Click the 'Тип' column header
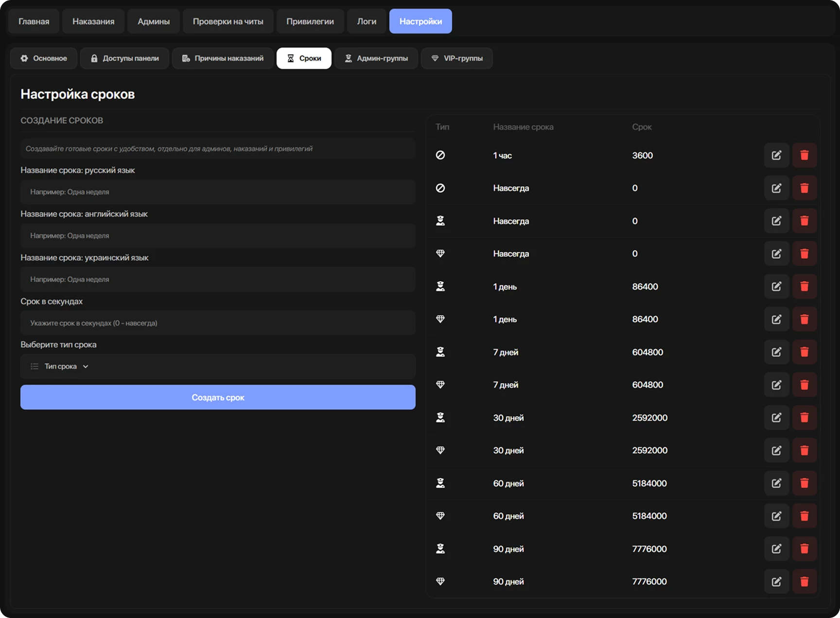This screenshot has width=840, height=618. pos(442,127)
